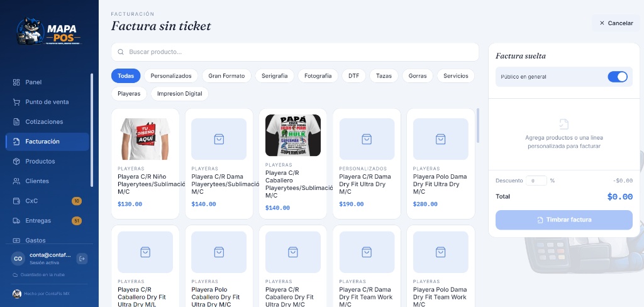
Task: Filter by Gran Formato category
Action: (x=226, y=75)
